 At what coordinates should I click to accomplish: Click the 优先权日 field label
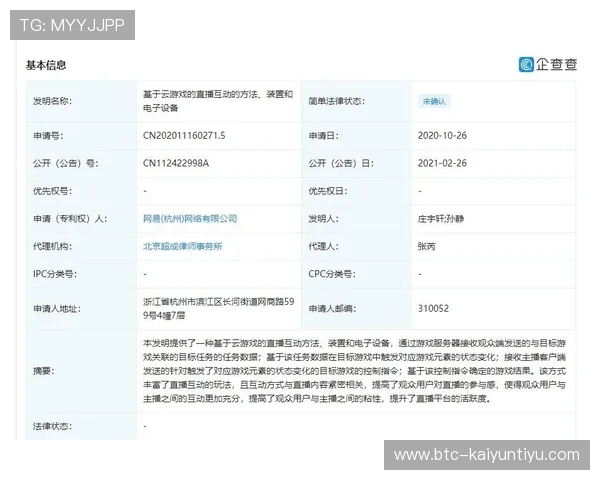tap(328, 191)
